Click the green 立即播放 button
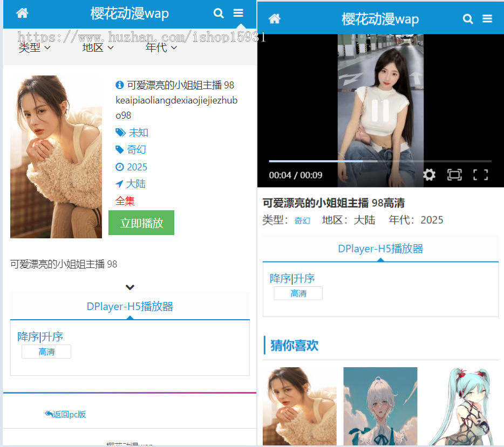The image size is (504, 447). (x=141, y=223)
